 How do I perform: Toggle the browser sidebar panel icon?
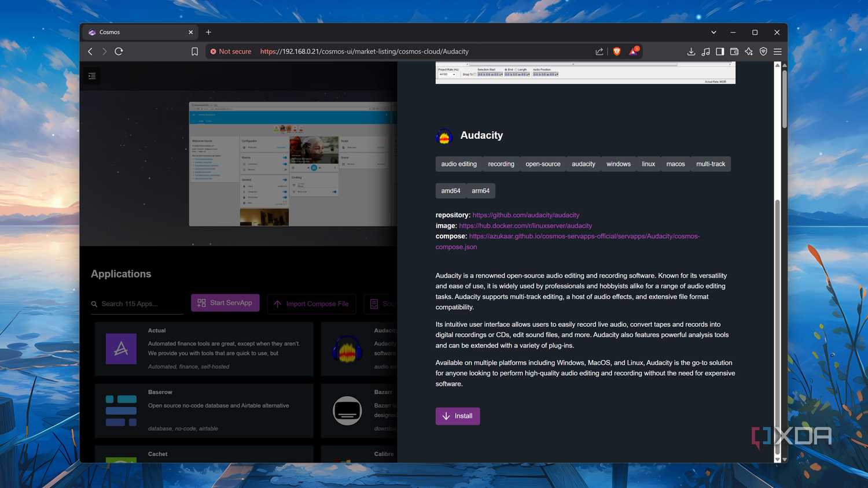click(720, 51)
